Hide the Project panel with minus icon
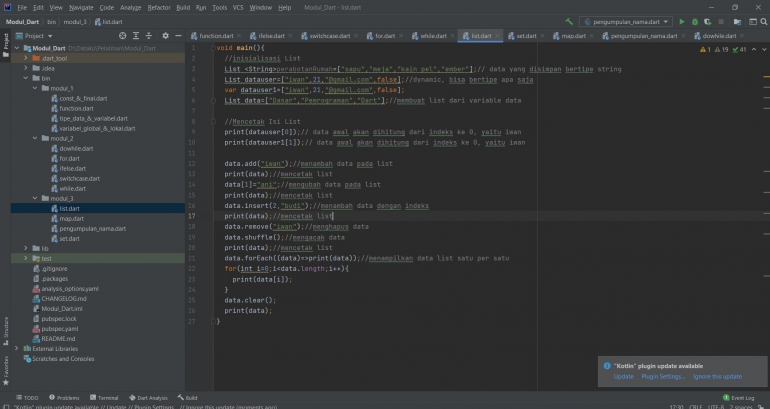Image resolution: width=770 pixels, height=409 pixels. (178, 36)
